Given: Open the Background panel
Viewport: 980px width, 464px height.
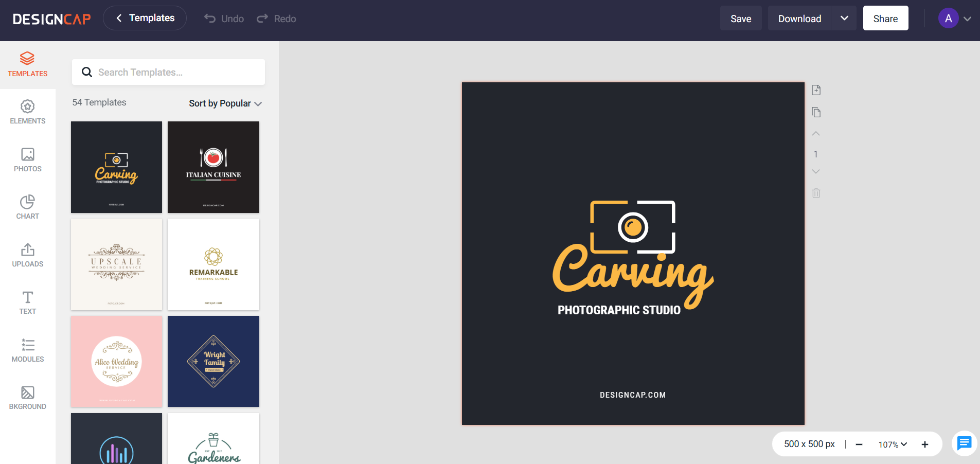Looking at the screenshot, I should click(27, 397).
